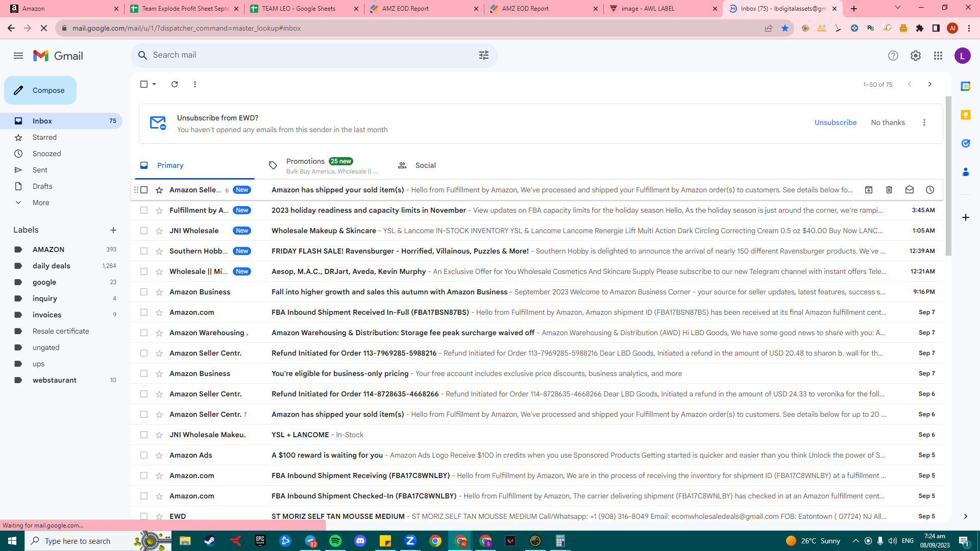Screen dimensions: 980x551
Task: Open Google Tasks side panel
Action: pyautogui.click(x=965, y=143)
